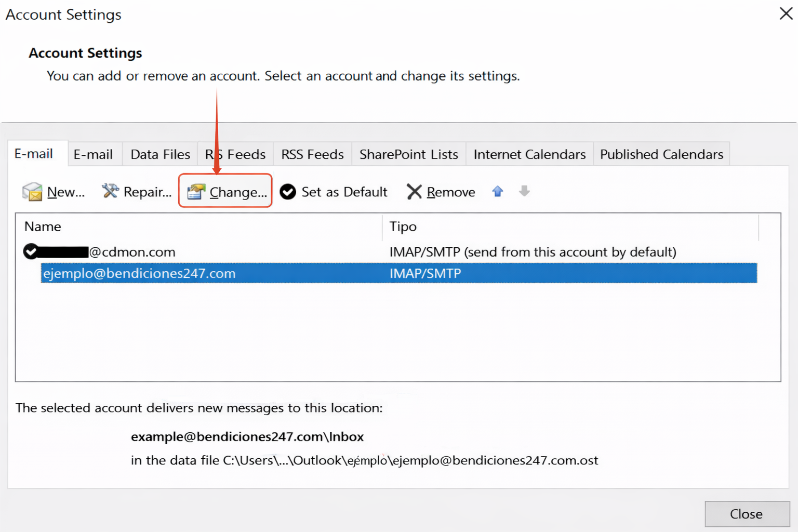Viewport: 798px width, 532px height.
Task: Switch to the Data Files tab
Action: click(160, 154)
